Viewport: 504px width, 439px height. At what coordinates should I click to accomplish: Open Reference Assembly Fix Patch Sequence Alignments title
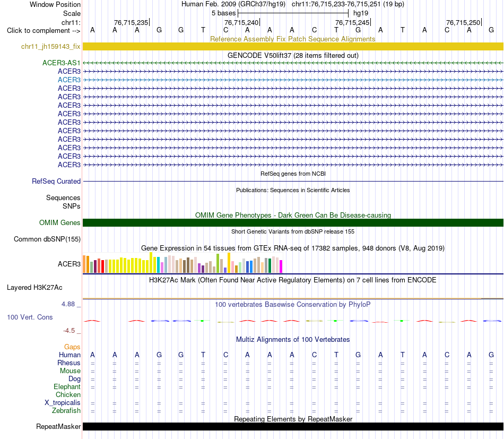click(292, 39)
